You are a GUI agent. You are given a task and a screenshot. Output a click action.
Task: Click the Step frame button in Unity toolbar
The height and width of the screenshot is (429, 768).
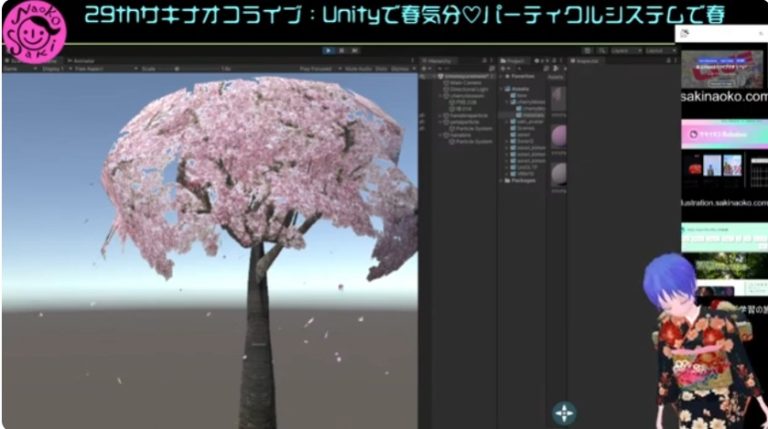355,50
